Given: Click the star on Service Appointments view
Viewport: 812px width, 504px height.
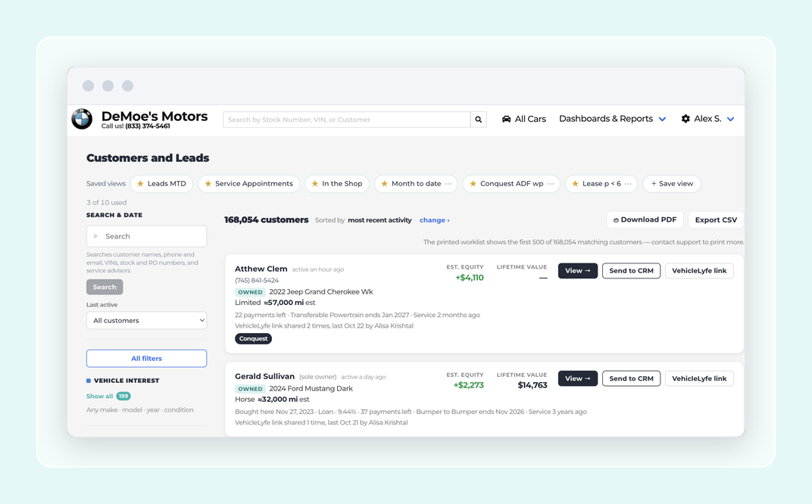Looking at the screenshot, I should coord(208,184).
